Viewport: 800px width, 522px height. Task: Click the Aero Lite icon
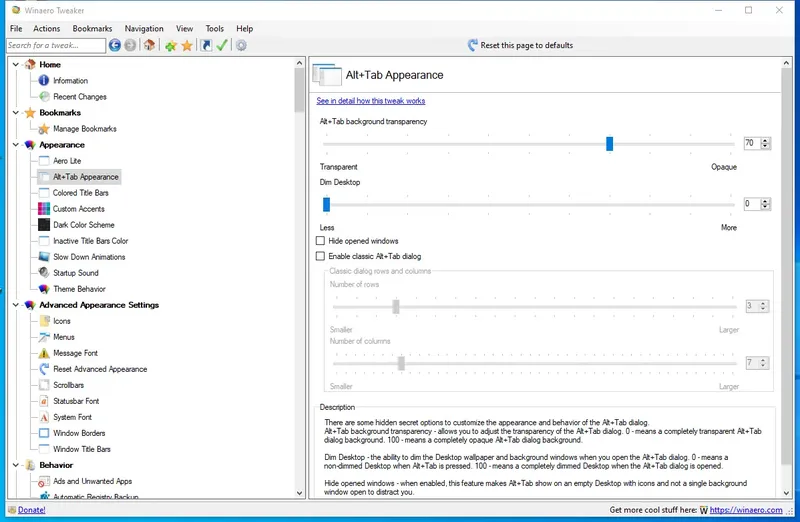pos(44,161)
